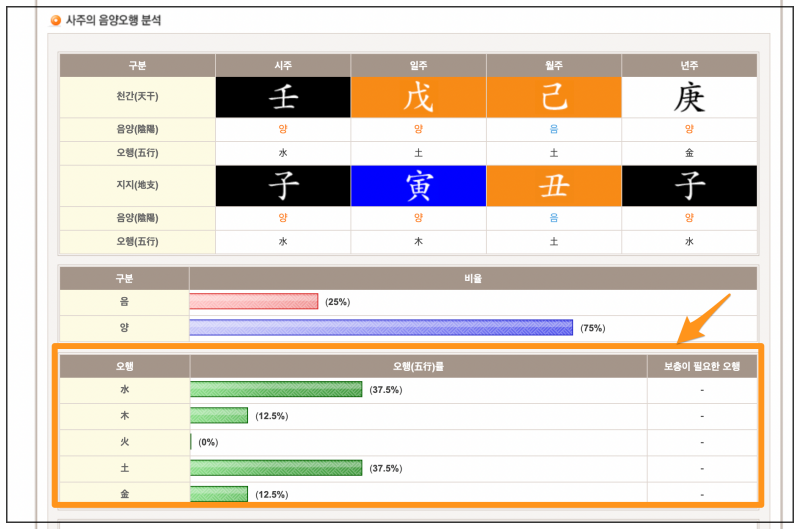
Task: Click the (37.5%) value in the 水 row
Action: pos(386,390)
